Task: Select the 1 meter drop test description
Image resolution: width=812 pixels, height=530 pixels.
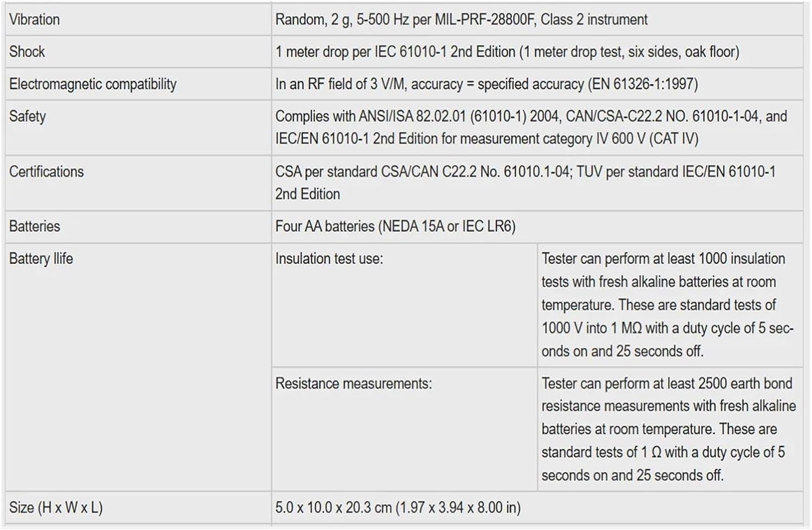Action: [x=507, y=52]
